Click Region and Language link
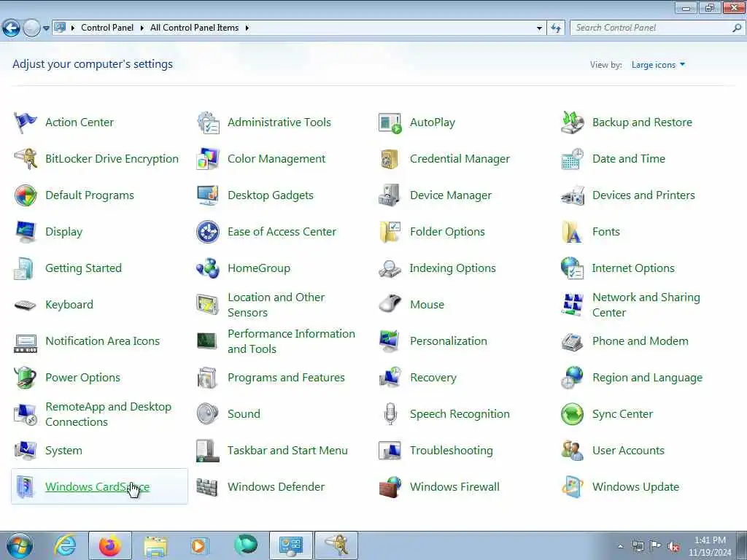This screenshot has width=747, height=560. point(648,378)
